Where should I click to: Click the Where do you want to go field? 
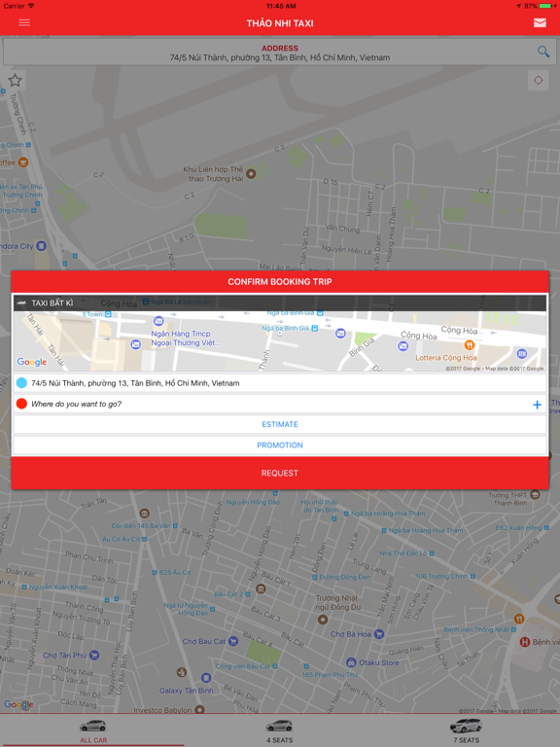(x=280, y=404)
